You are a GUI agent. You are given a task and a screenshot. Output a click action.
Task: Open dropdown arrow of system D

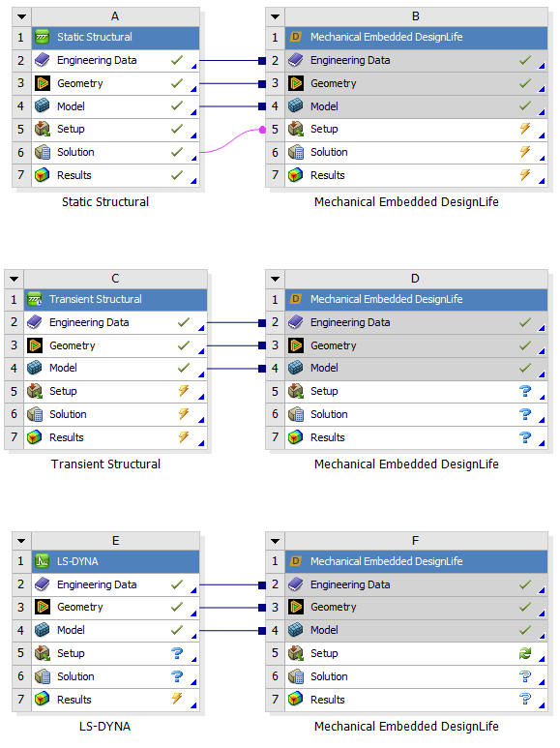point(275,279)
